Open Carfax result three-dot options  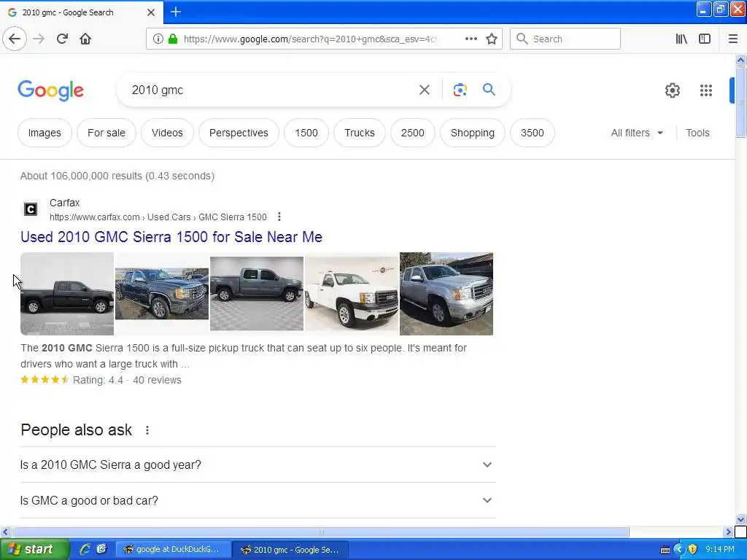tap(279, 217)
